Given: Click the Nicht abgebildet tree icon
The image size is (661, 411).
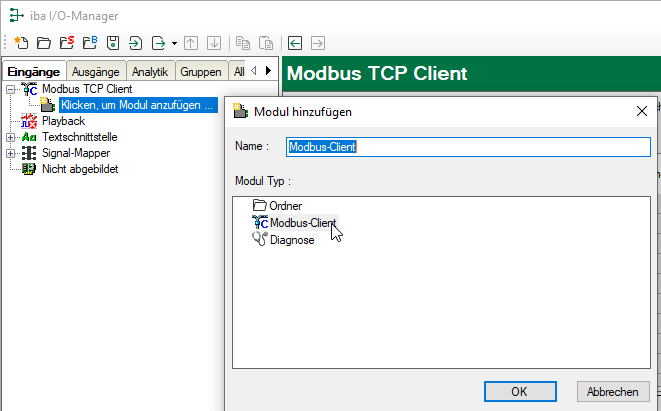Looking at the screenshot, I should 29,169.
